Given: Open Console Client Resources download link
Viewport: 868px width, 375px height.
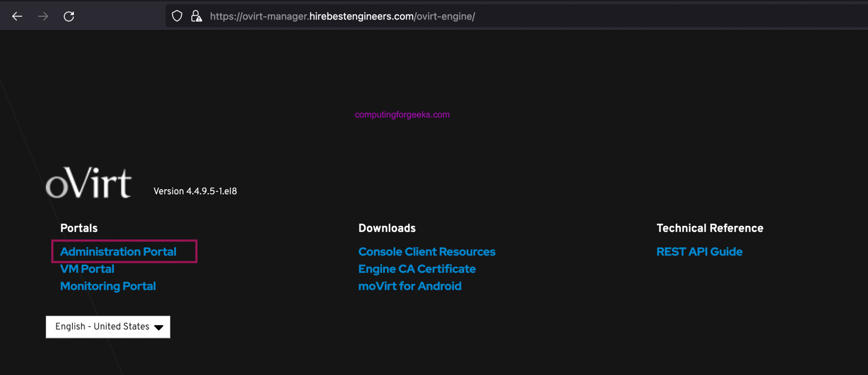Looking at the screenshot, I should point(427,252).
